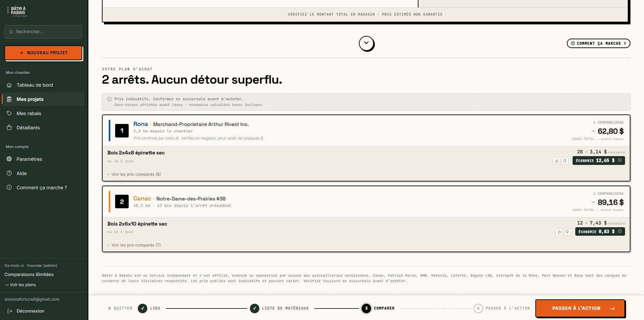Click the Bois 2x6x10 épinette sec title

pyautogui.click(x=137, y=224)
